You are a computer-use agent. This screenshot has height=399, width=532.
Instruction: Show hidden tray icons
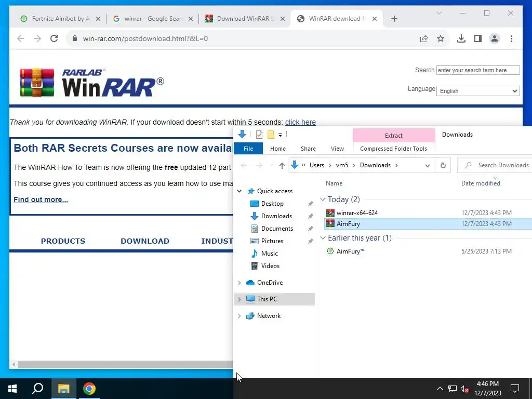click(440, 389)
